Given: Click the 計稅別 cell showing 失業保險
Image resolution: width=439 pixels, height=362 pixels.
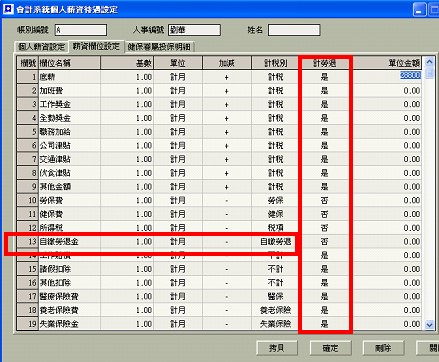Looking at the screenshot, I should (x=275, y=324).
